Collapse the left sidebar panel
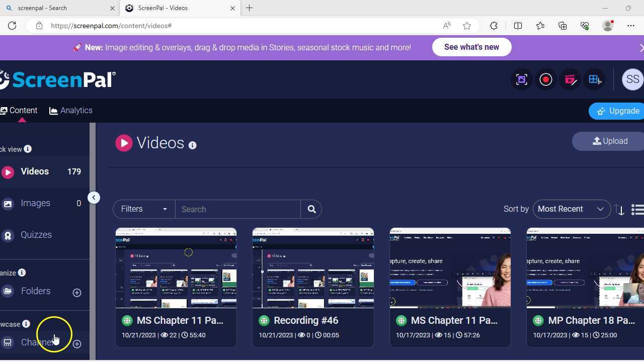Viewport: 644px width, 362px height. [x=94, y=198]
